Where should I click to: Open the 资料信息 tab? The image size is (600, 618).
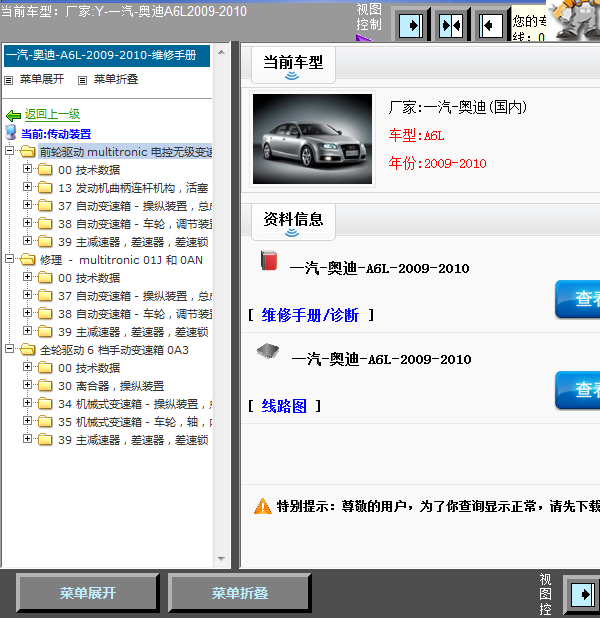tap(293, 222)
